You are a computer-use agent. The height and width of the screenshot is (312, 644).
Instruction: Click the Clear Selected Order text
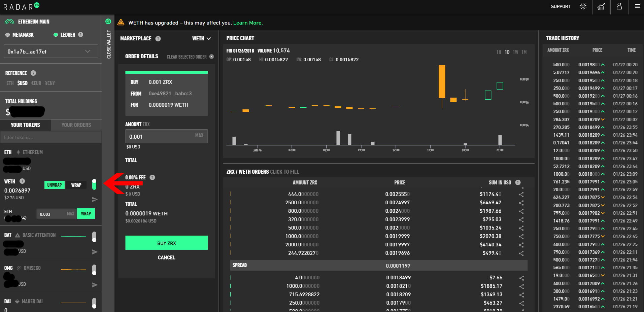pos(187,57)
